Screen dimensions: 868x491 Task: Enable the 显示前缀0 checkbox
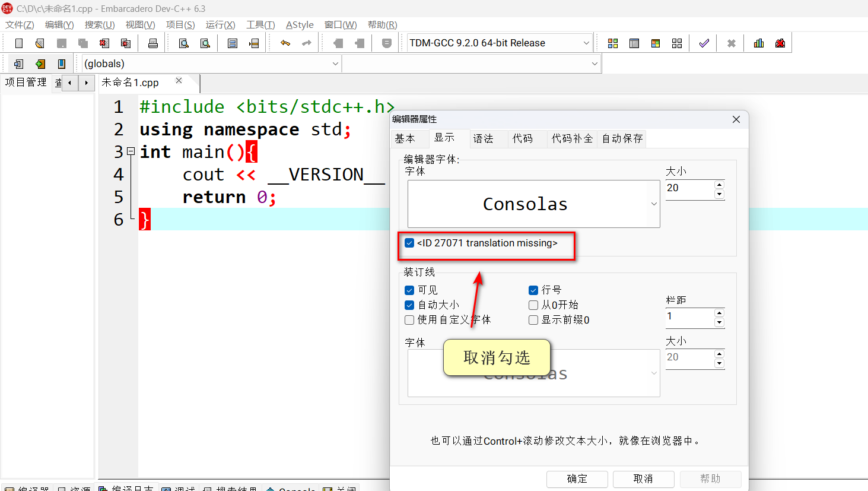(x=533, y=320)
